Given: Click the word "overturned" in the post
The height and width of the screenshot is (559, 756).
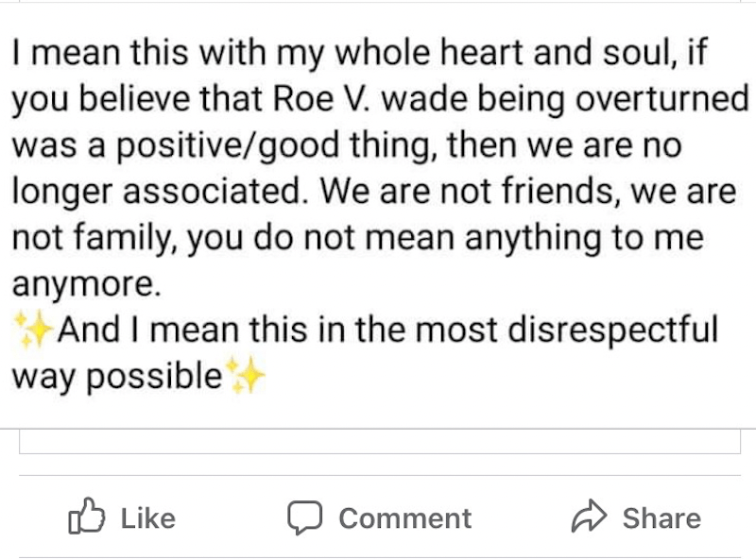Looking at the screenshot, I should [x=662, y=99].
